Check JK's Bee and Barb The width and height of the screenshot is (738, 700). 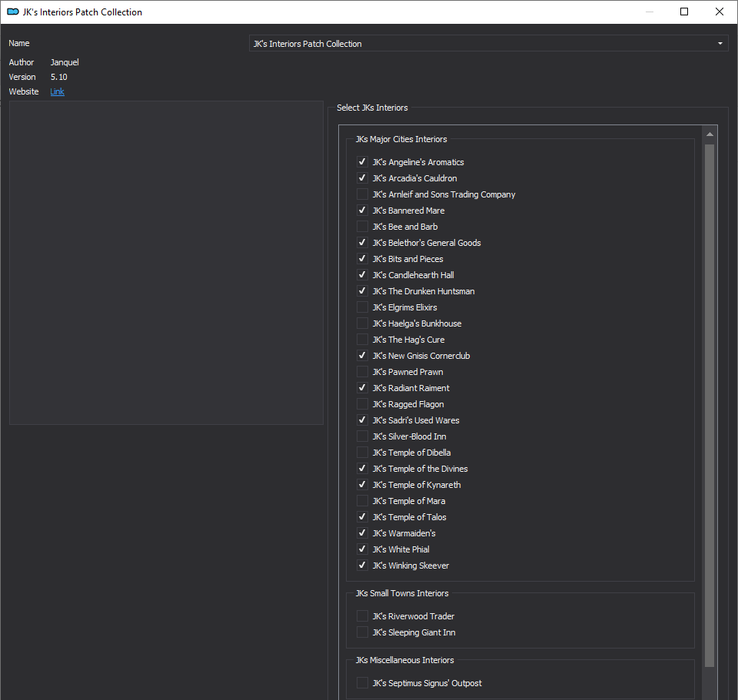pos(362,226)
